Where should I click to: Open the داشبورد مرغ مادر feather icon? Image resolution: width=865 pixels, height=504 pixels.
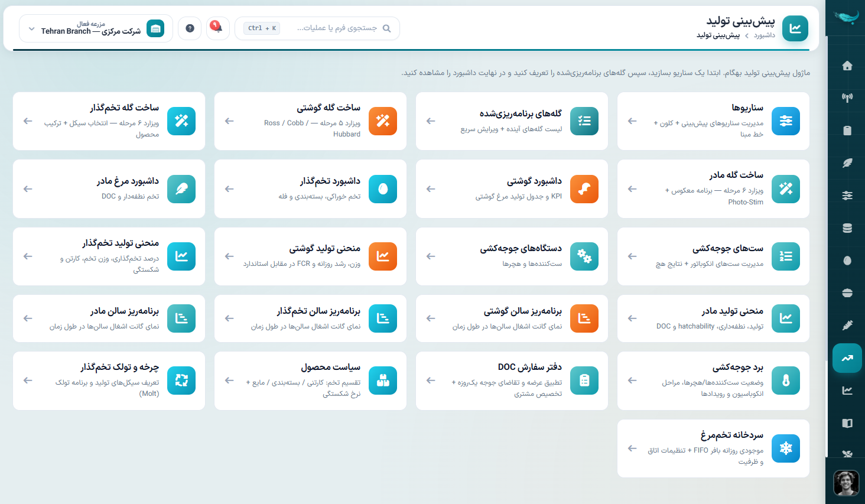pos(181,189)
